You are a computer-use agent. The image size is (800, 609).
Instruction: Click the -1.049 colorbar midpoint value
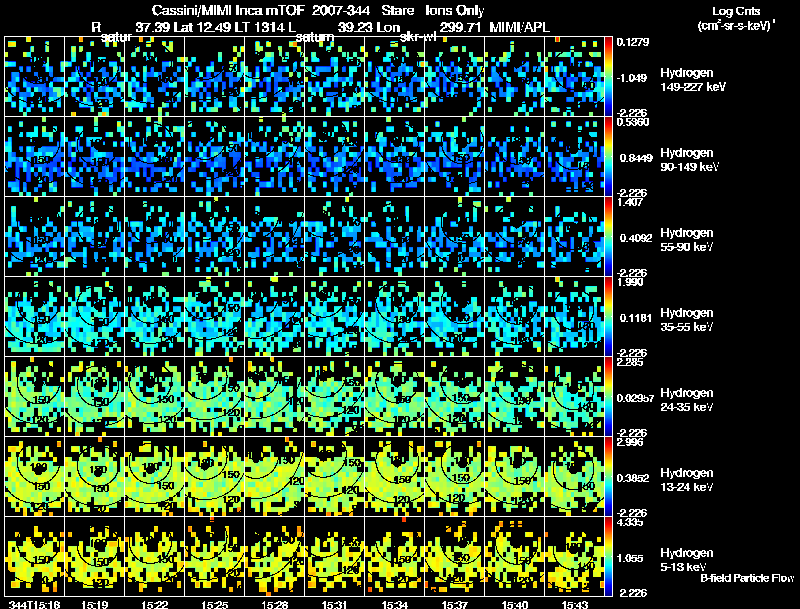click(632, 78)
